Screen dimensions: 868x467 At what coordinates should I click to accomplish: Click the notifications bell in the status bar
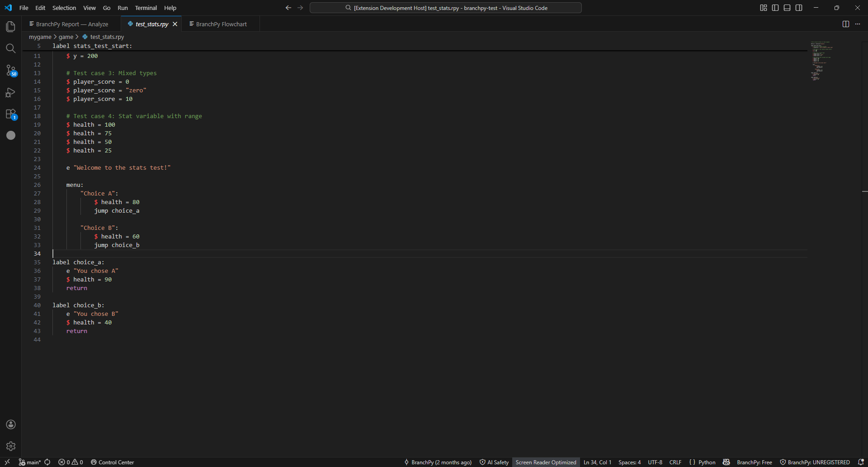[x=859, y=462]
